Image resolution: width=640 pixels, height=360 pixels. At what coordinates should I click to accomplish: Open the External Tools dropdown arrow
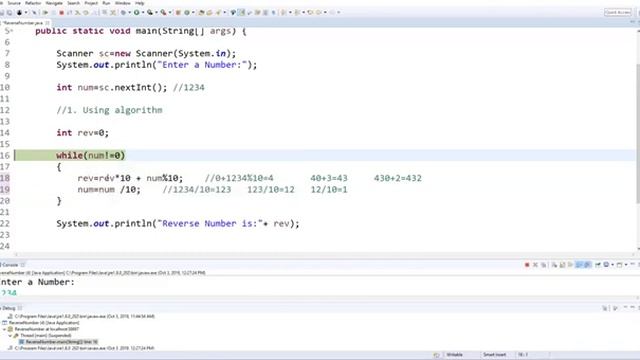coord(170,12)
